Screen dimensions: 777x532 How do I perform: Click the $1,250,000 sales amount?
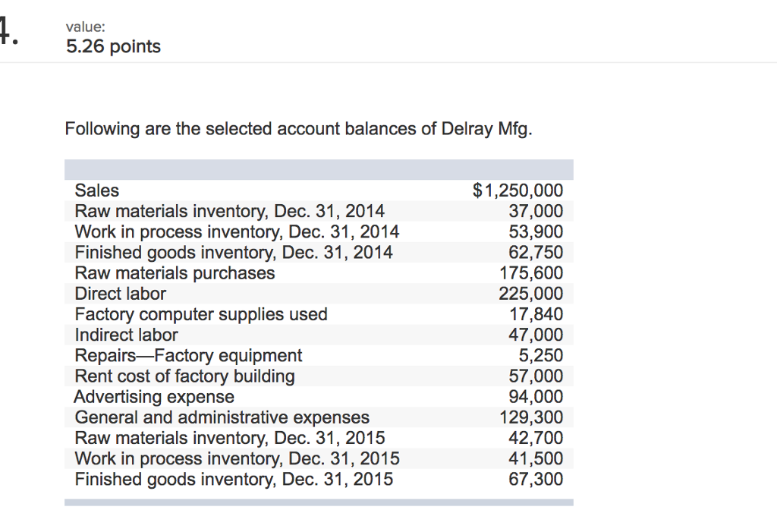tap(517, 190)
